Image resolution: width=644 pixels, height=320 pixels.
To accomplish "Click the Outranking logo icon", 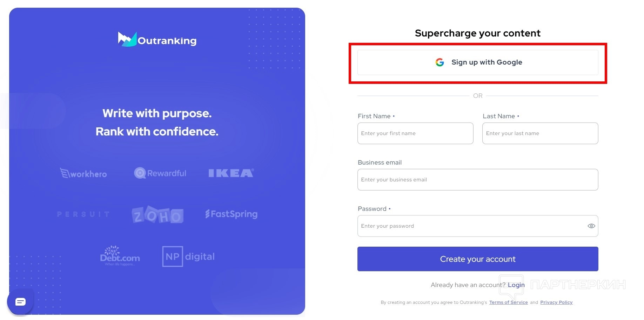I will pos(127,39).
